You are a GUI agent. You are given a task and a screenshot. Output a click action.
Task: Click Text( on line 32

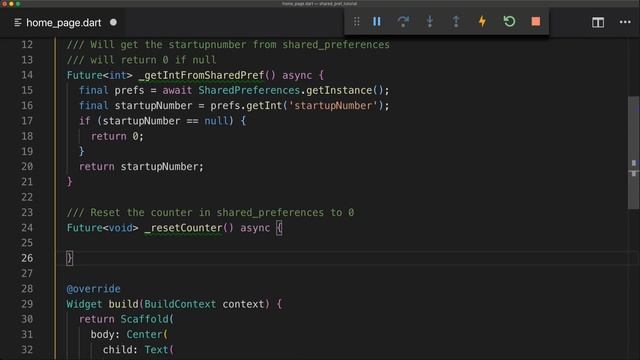[159, 350]
